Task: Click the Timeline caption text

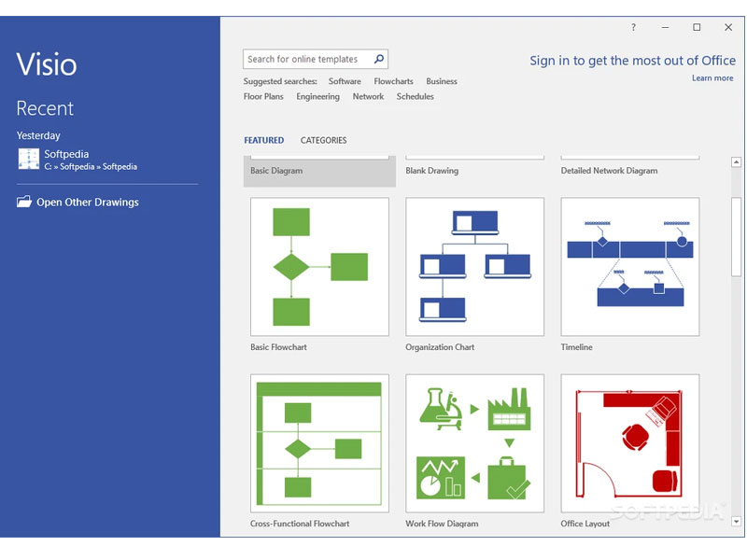Action: [576, 347]
